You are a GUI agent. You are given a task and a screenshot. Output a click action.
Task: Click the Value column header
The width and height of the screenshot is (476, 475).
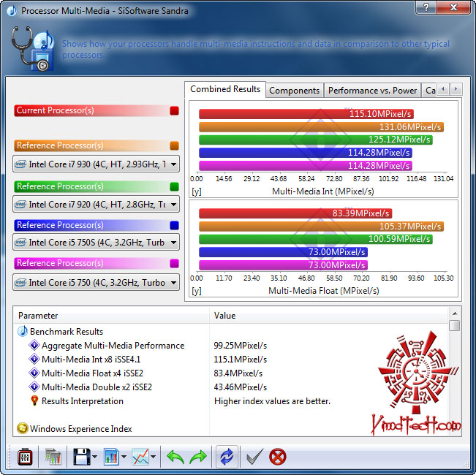click(x=328, y=316)
